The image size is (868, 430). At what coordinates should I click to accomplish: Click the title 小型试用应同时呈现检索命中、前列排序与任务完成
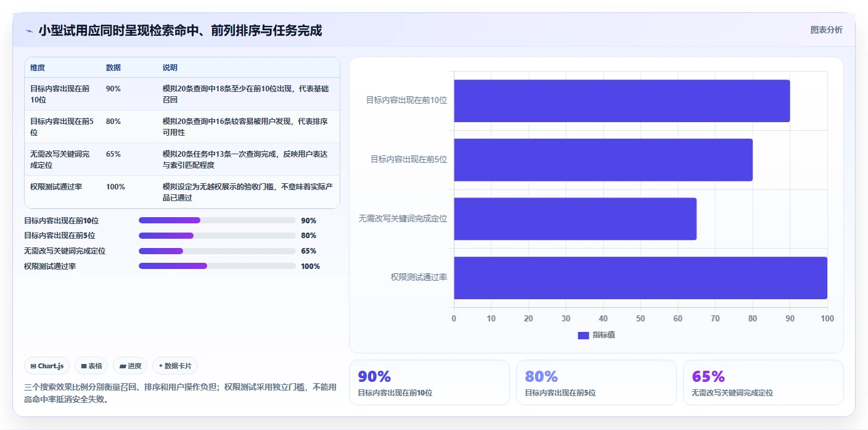pyautogui.click(x=180, y=31)
